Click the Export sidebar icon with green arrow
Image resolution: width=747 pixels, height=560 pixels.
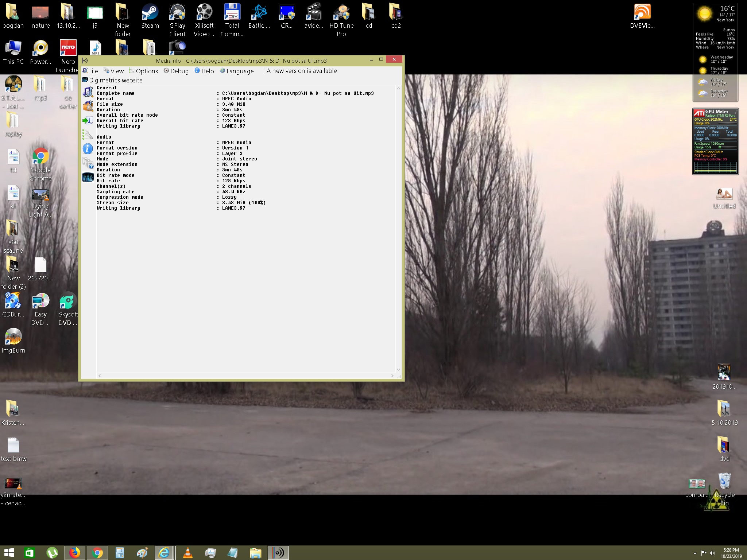coord(88,120)
